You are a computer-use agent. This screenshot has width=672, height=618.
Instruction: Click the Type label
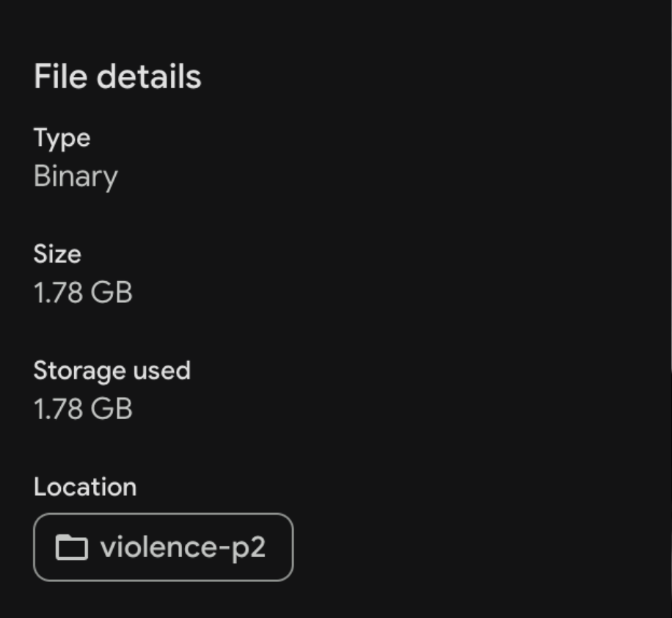pos(62,138)
